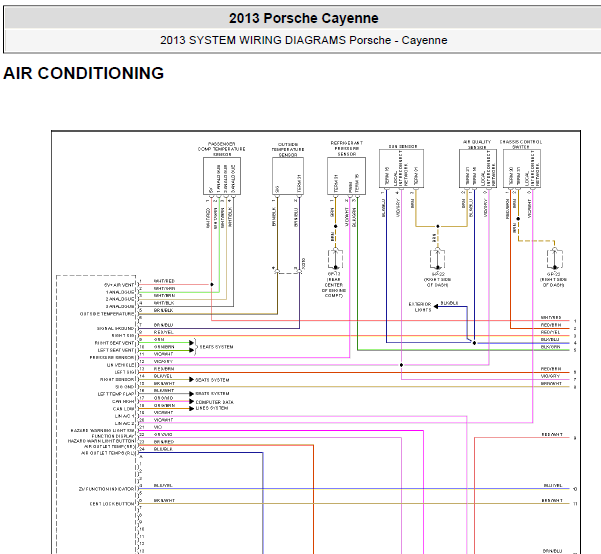The width and height of the screenshot is (601, 554).
Task: Click the 'LINES SYSTEM' reference label
Action: coord(212,408)
